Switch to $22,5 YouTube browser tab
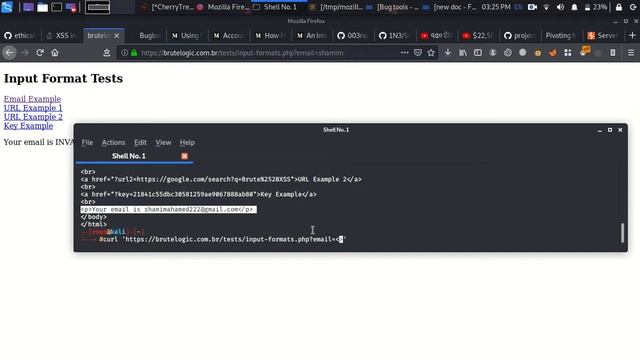The width and height of the screenshot is (640, 360). click(x=478, y=36)
